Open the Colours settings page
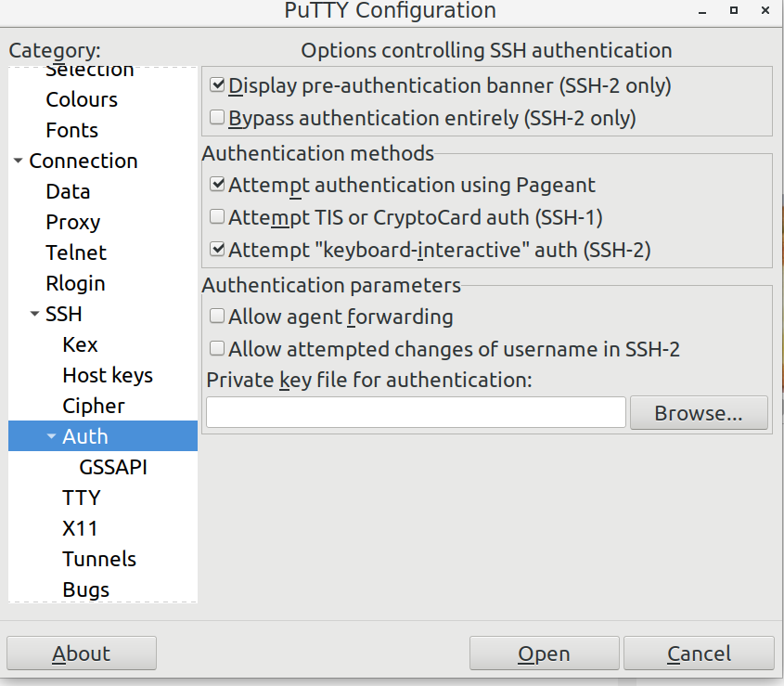This screenshot has height=686, width=784. [81, 99]
